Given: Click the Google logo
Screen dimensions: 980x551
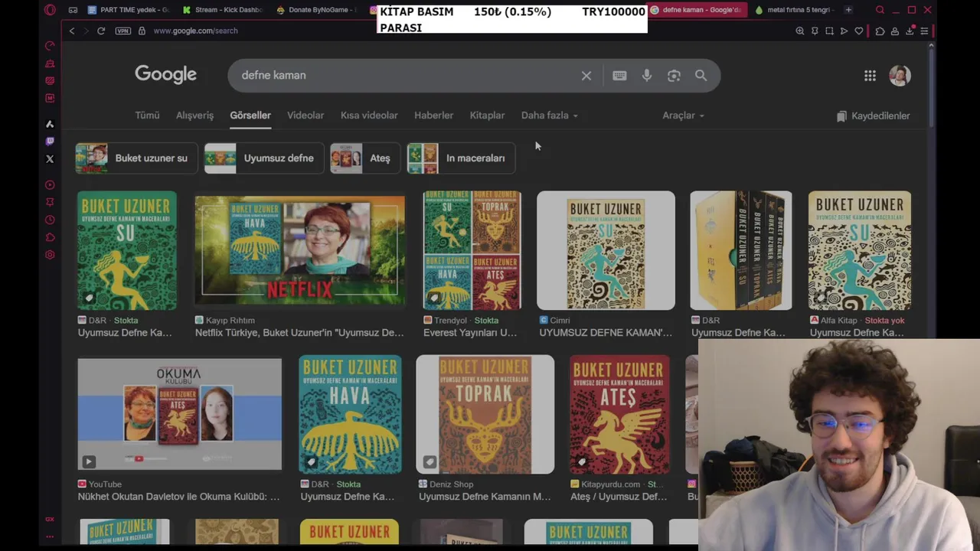Looking at the screenshot, I should click(x=166, y=74).
